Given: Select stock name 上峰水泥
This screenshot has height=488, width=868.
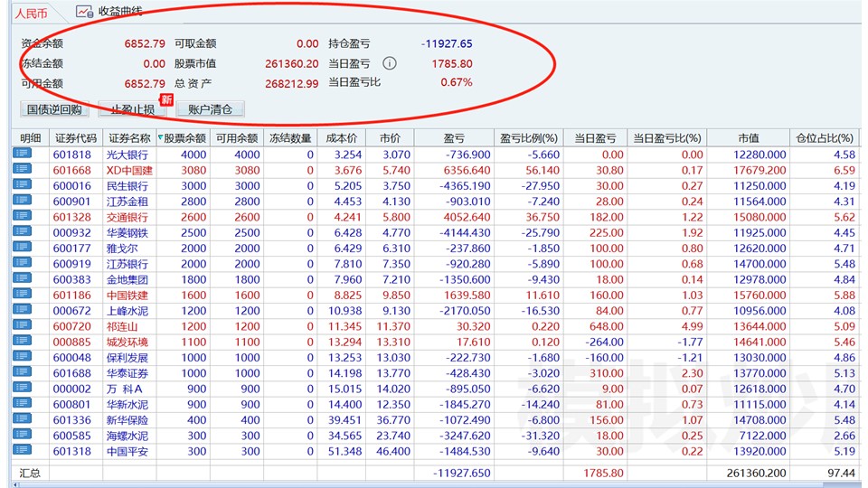Looking at the screenshot, I should coord(127,311).
